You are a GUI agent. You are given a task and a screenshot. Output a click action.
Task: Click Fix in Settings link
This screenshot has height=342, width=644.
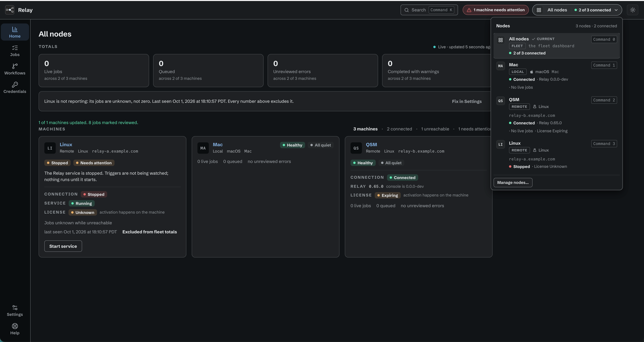(x=467, y=101)
